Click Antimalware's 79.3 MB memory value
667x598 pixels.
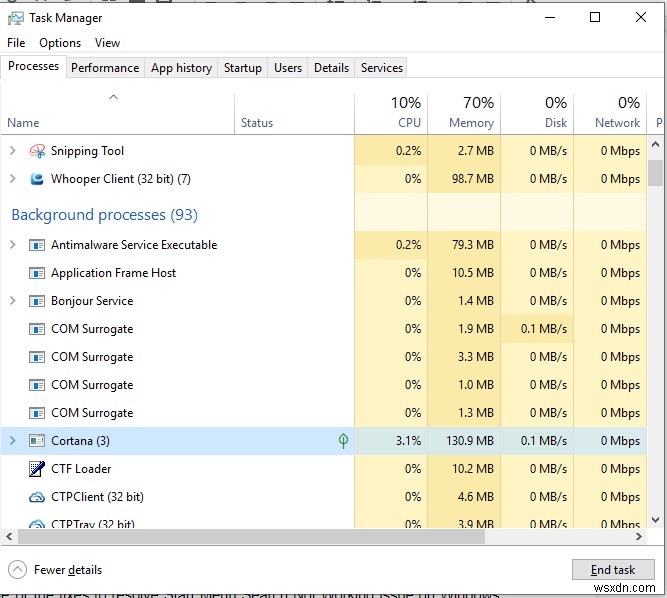click(473, 245)
